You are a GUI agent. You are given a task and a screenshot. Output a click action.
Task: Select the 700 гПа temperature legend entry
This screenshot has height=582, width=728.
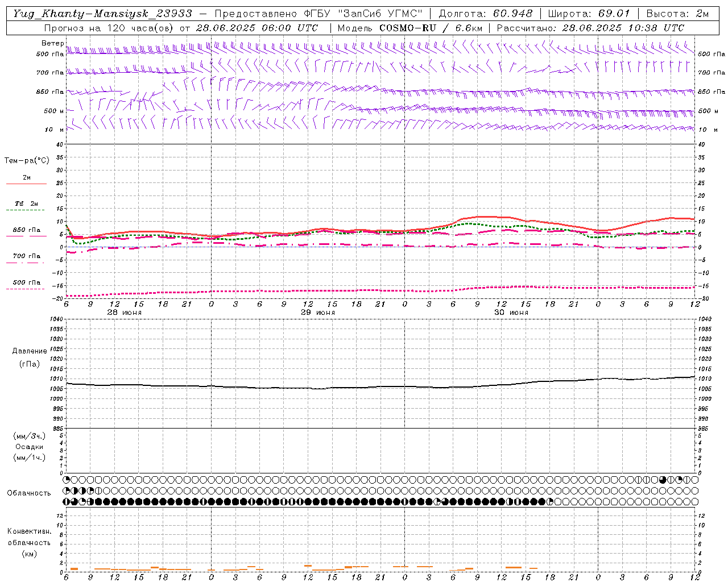[x=27, y=256]
